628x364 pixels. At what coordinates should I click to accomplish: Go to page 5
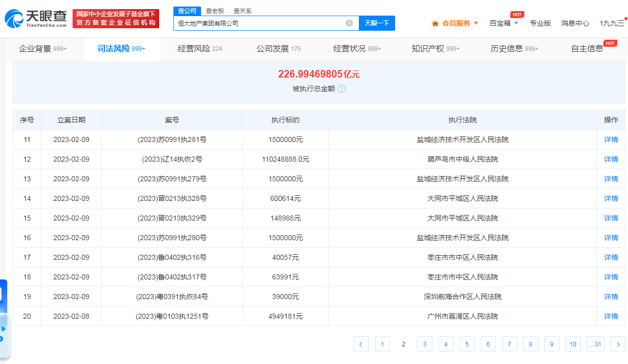pos(467,344)
